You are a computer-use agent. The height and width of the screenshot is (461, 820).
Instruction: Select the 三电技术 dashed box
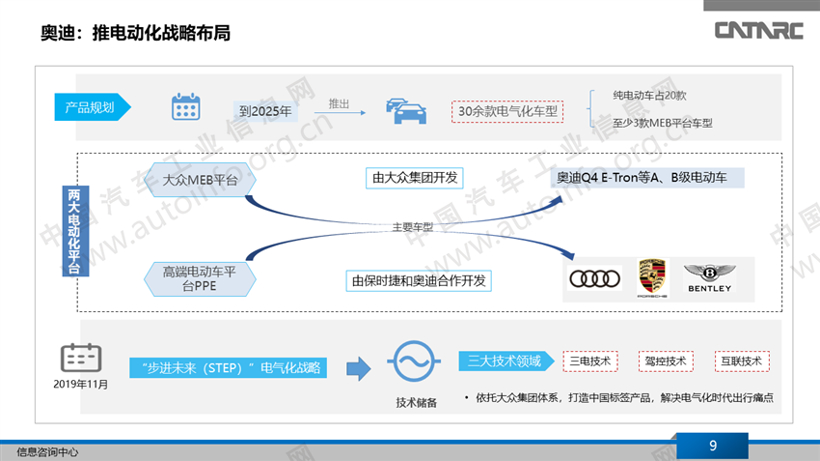coord(591,361)
